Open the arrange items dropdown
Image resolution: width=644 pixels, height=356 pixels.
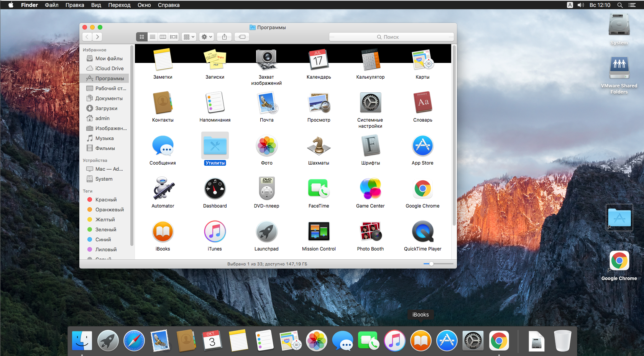[189, 37]
